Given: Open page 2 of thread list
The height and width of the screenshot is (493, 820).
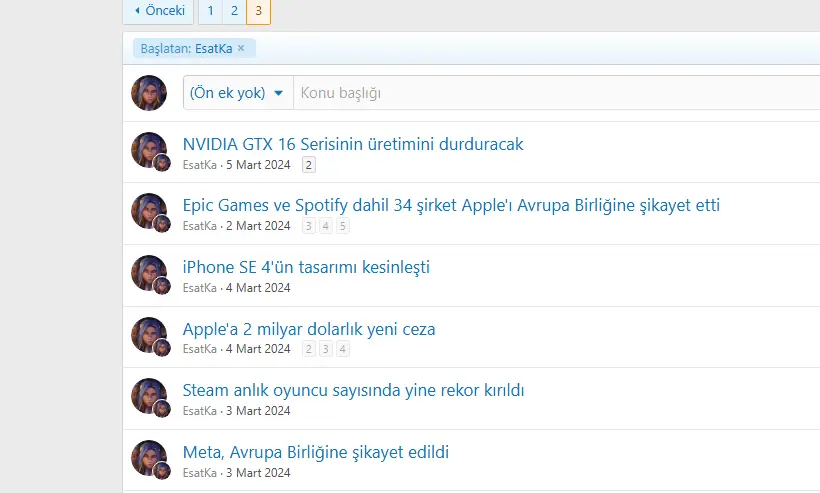Looking at the screenshot, I should 234,11.
